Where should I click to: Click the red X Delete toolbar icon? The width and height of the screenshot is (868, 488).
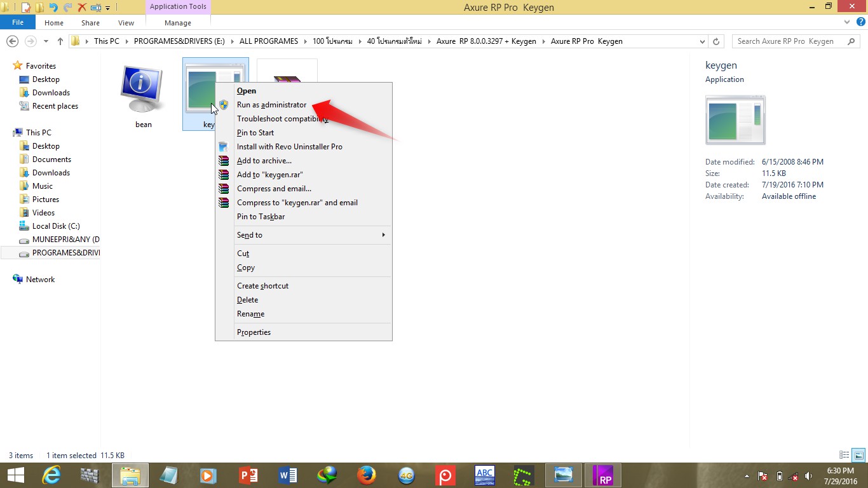coord(81,8)
